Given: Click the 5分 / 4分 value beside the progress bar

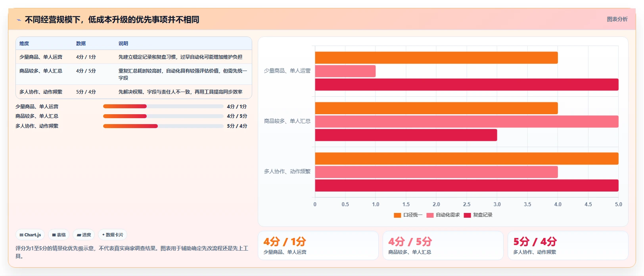Looking at the screenshot, I should (237, 126).
